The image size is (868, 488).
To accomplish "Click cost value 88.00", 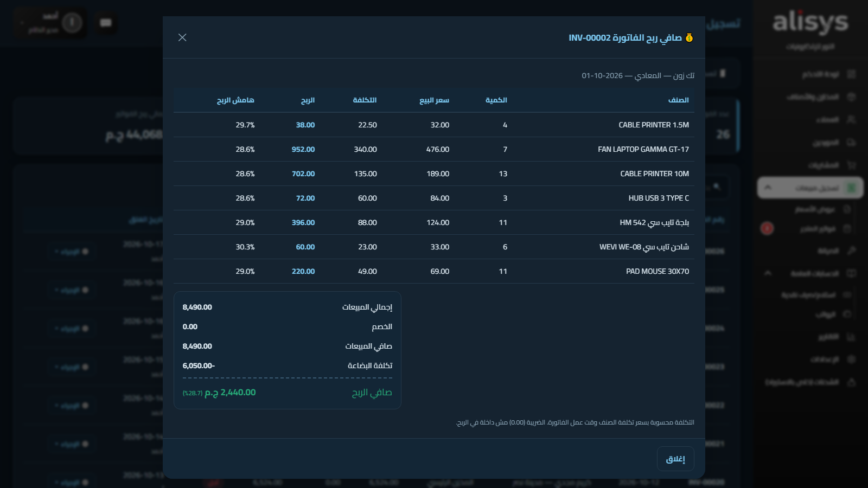I will pyautogui.click(x=367, y=222).
